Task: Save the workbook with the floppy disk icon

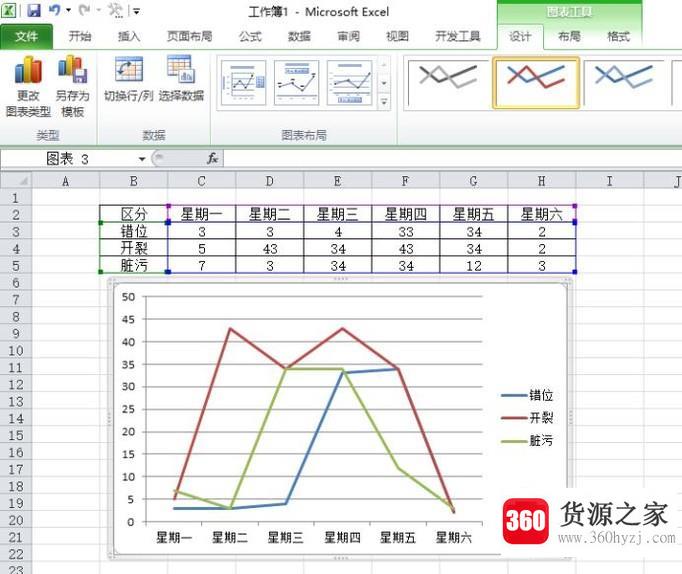Action: coord(33,10)
